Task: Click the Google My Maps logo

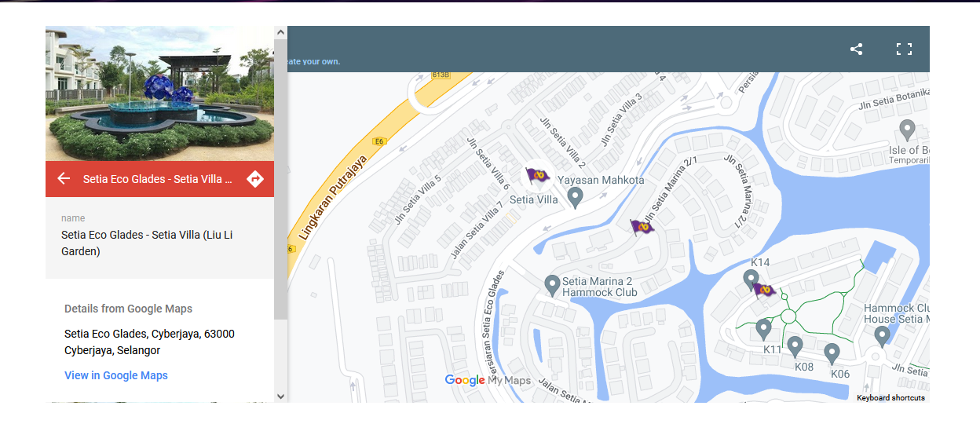Action: point(488,381)
